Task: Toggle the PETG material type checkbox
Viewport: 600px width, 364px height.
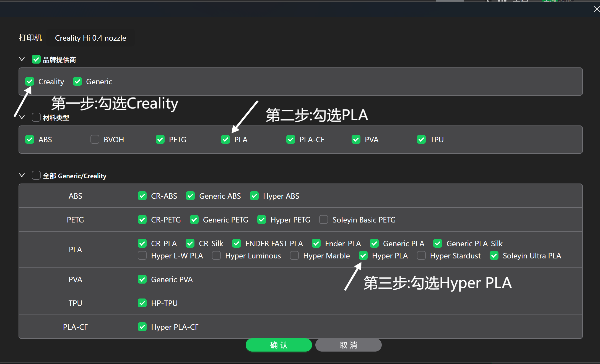Action: (160, 140)
